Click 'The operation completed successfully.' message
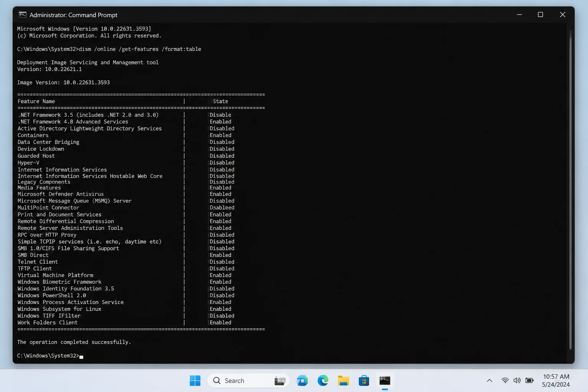Viewport: 588px width, 392px height. [x=74, y=342]
